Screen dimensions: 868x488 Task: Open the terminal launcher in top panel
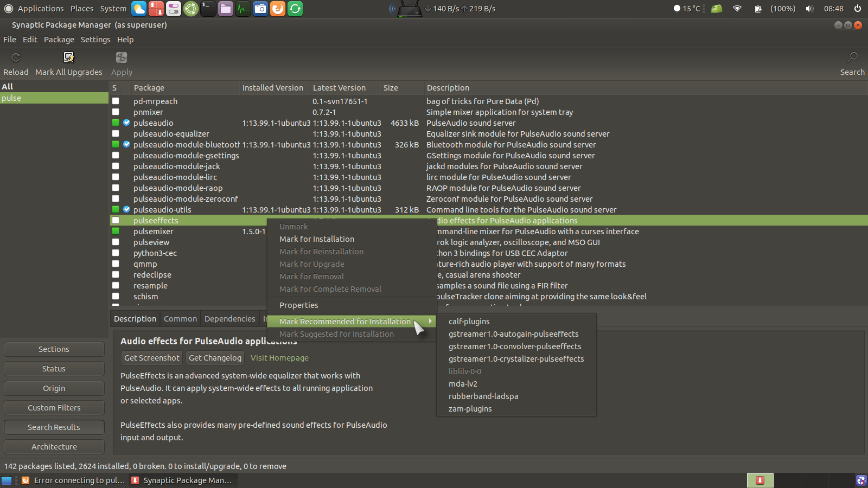click(x=208, y=9)
